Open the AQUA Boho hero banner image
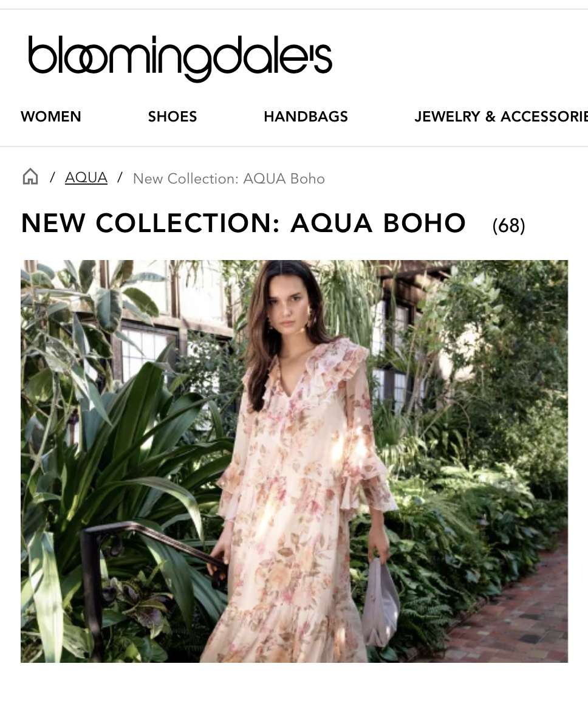The image size is (588, 723). 294,461
